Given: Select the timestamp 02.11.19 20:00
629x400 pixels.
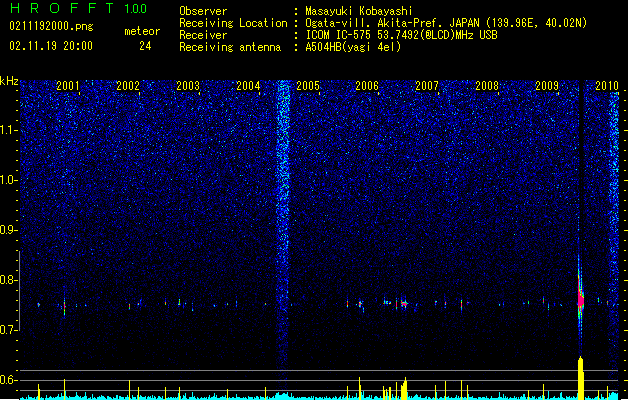Looking at the screenshot, I should tap(51, 46).
